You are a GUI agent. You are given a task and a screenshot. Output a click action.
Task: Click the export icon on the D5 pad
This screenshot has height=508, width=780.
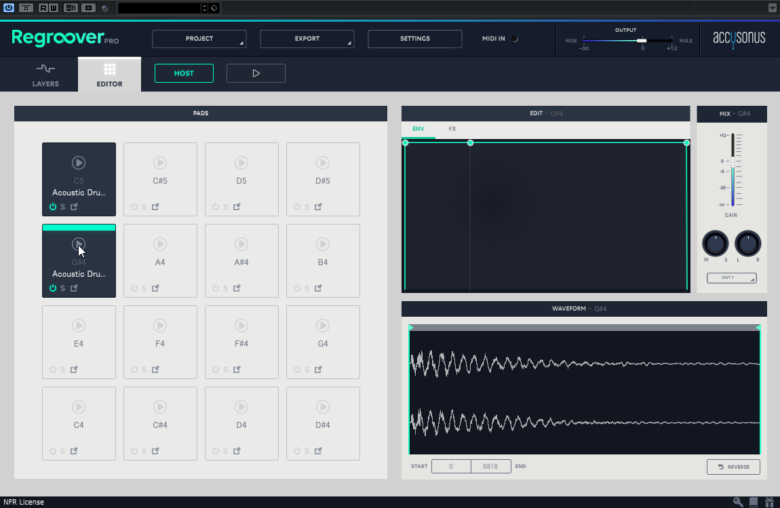(237, 207)
